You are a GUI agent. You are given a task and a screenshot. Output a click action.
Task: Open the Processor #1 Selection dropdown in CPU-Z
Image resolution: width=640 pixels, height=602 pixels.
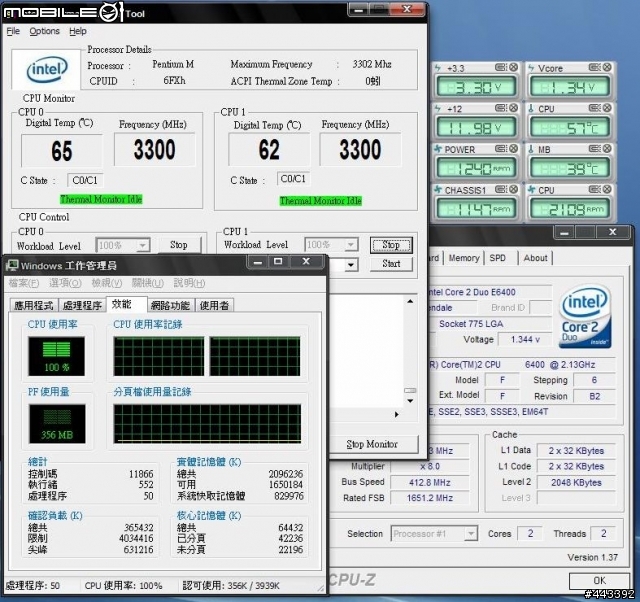coord(471,534)
